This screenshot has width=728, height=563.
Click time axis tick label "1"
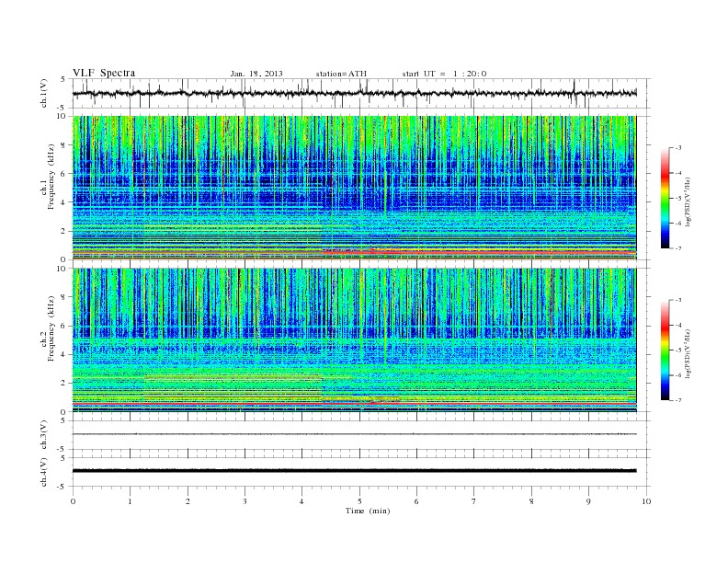[x=130, y=501]
